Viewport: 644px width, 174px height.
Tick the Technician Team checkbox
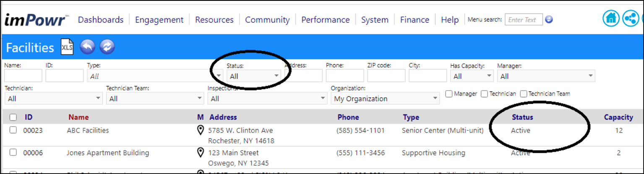(x=524, y=94)
